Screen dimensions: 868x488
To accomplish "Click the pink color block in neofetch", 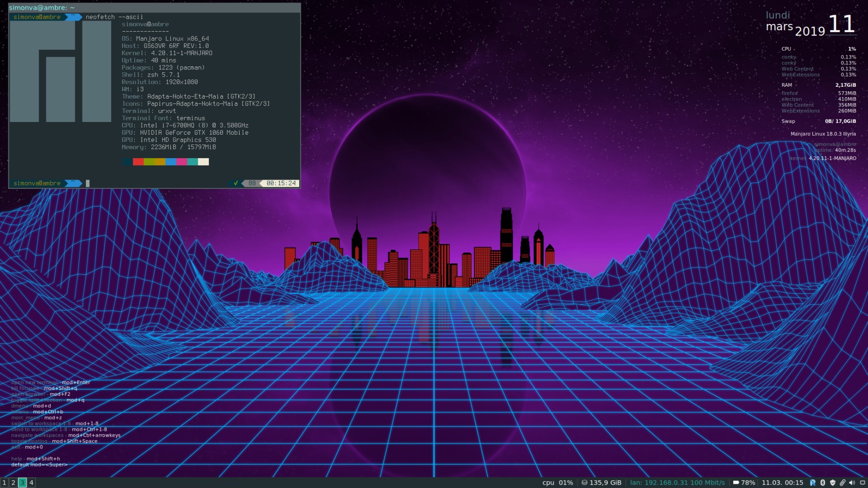I will click(x=182, y=162).
